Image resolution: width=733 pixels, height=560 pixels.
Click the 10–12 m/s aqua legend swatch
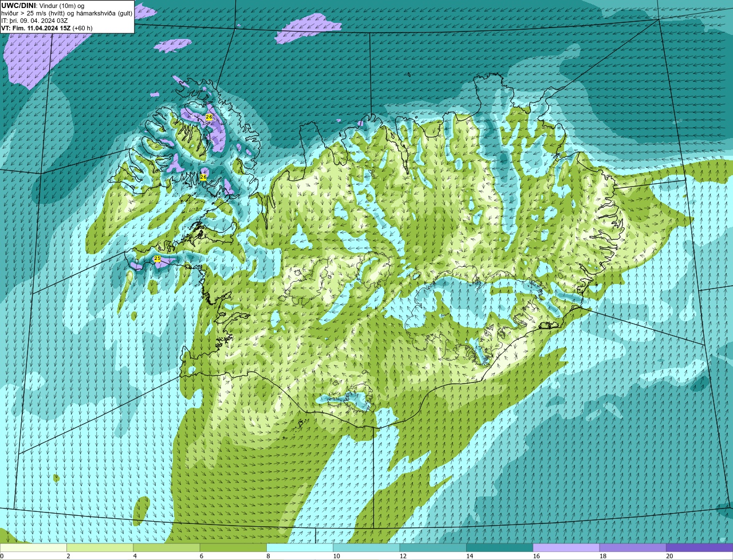click(x=366, y=547)
